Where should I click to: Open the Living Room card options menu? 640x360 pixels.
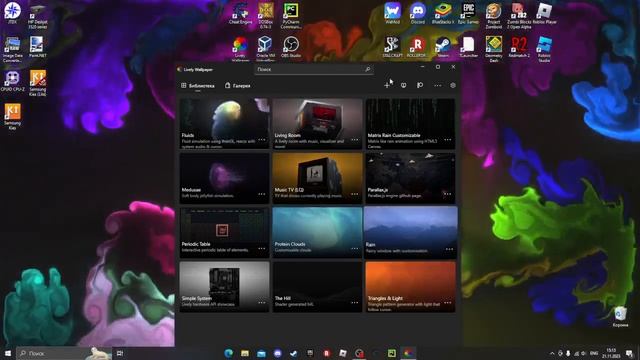(355, 140)
